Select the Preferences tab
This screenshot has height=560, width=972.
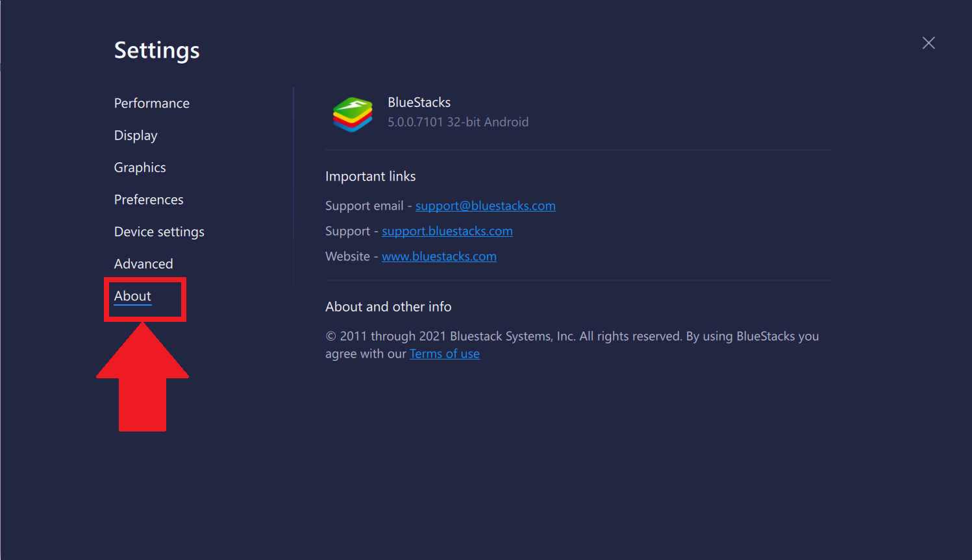(x=149, y=200)
